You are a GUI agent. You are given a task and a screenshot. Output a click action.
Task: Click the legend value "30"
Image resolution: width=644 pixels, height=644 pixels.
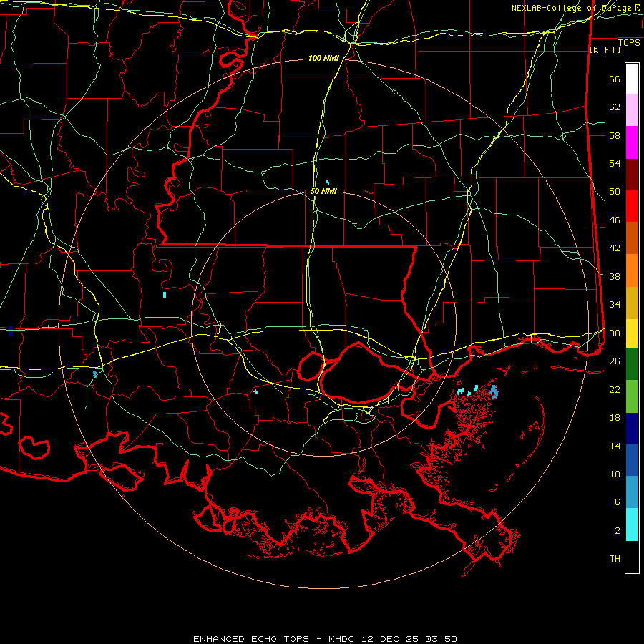click(615, 333)
